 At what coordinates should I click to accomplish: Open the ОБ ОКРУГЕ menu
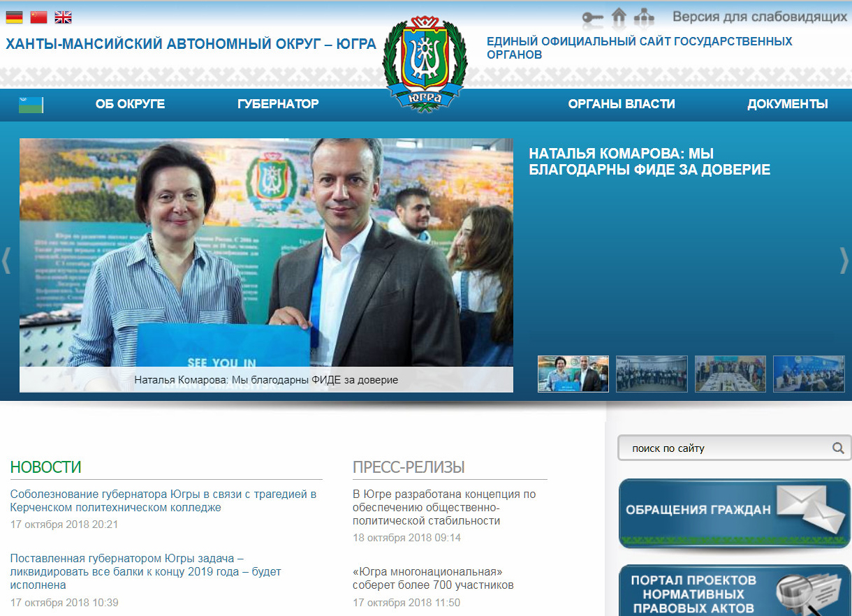pos(130,104)
